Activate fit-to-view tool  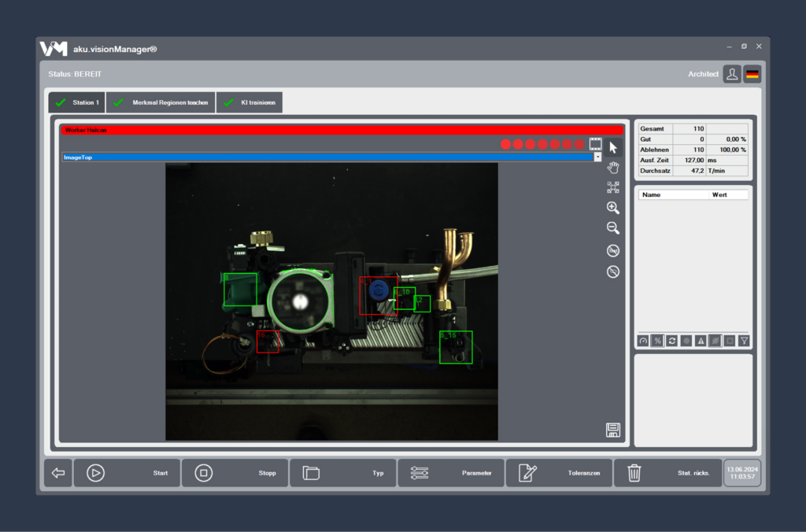pos(613,188)
